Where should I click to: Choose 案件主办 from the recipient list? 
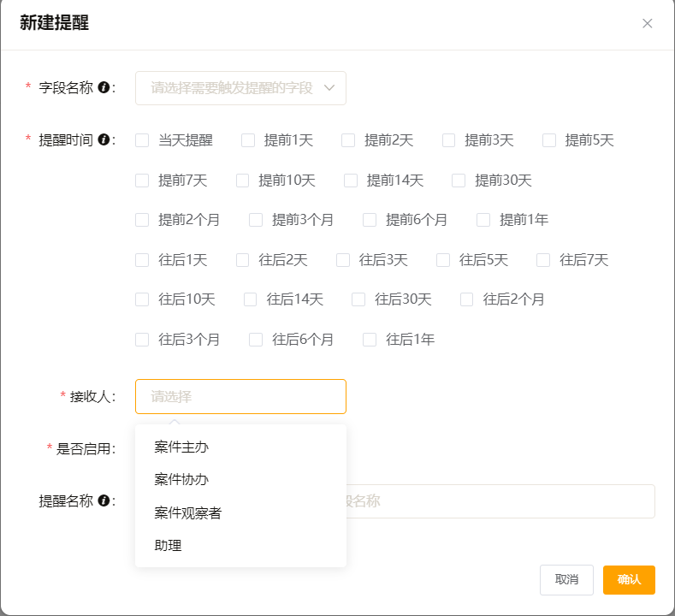[x=181, y=447]
